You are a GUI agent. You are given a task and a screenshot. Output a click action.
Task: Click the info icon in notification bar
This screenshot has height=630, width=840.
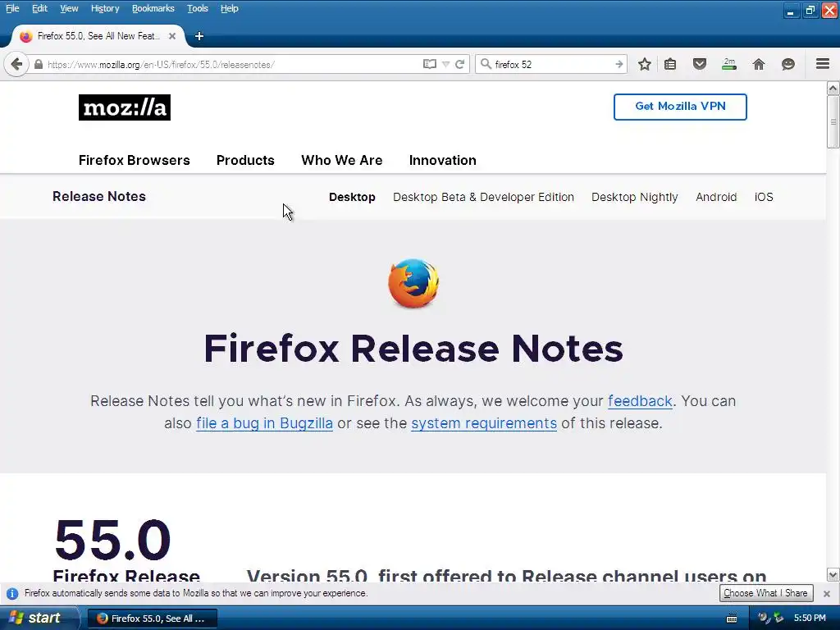12,594
